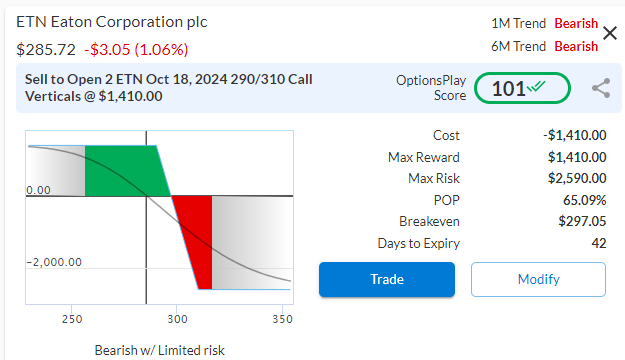Click the 1M Trend Bearish label
Screen dimensions: 625x360
[x=544, y=24]
